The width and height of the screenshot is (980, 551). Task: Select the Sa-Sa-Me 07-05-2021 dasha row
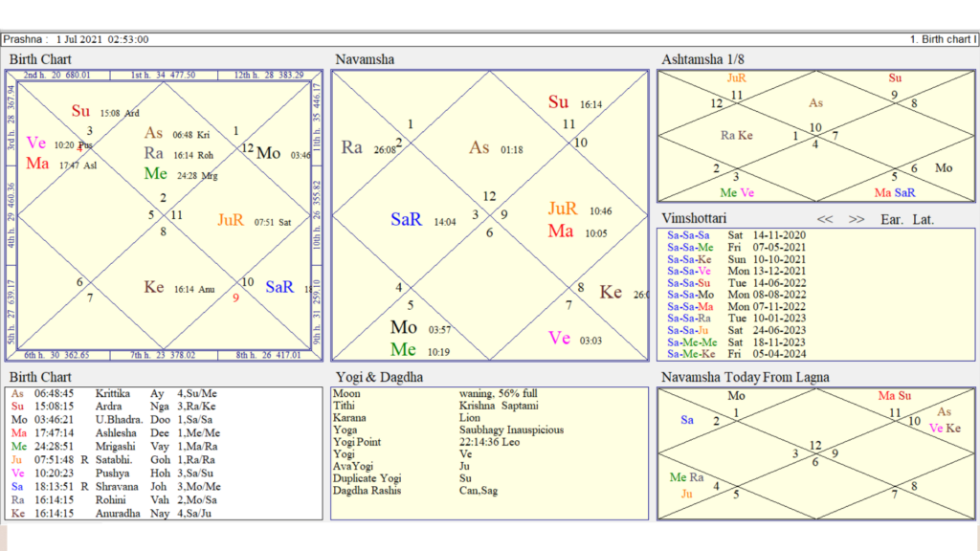click(736, 248)
